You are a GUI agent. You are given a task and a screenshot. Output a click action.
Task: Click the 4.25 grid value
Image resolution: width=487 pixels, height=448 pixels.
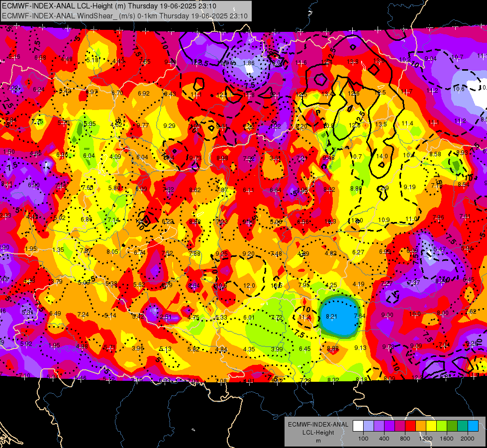tap(331, 285)
